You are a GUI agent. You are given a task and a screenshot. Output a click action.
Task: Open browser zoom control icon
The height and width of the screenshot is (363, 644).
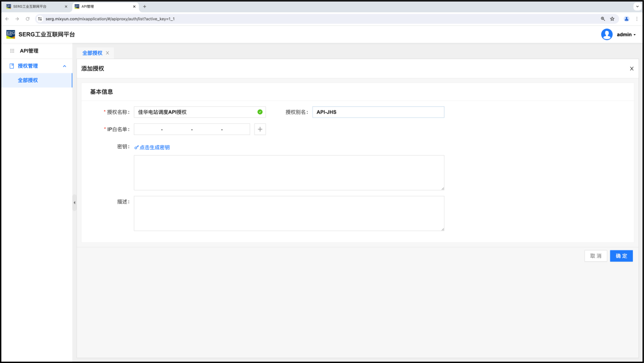pos(603,19)
